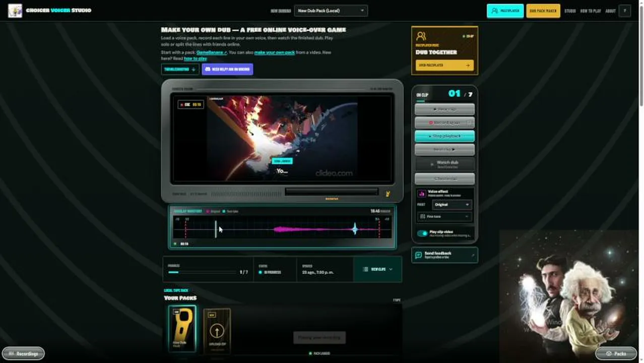Click the Open Multiplayer yellow button
Screen dimensions: 644x363
pos(444,65)
